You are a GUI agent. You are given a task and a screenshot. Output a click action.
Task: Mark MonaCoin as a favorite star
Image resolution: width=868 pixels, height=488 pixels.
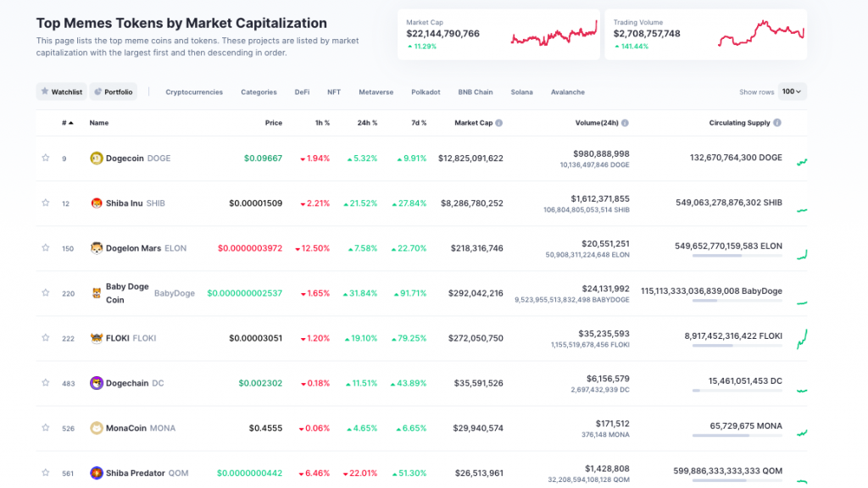click(x=46, y=427)
